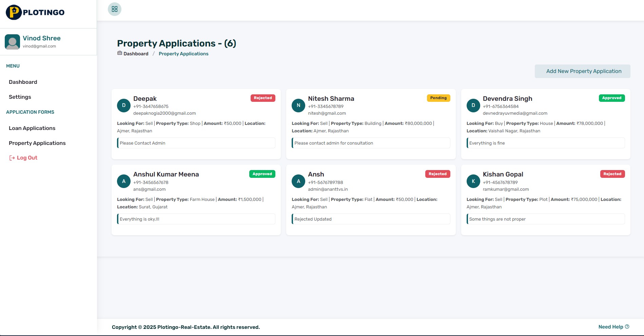Image resolution: width=644 pixels, height=336 pixels.
Task: Click the Approved badge on Devendra Singh's card
Action: (611, 98)
